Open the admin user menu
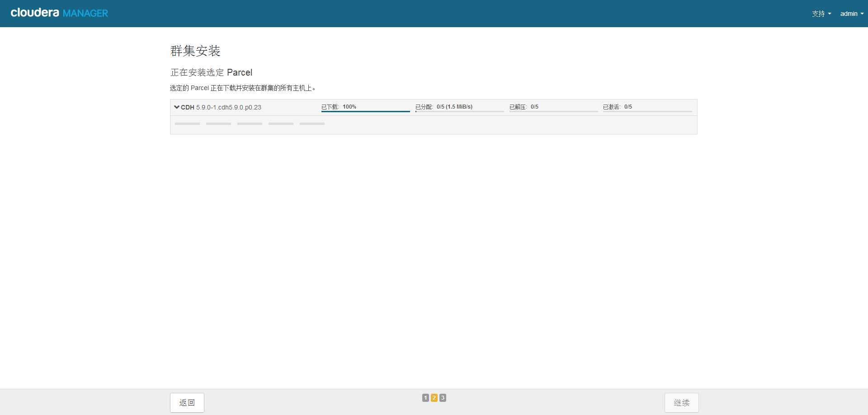Screen dimensions: 868x415 pyautogui.click(x=852, y=14)
